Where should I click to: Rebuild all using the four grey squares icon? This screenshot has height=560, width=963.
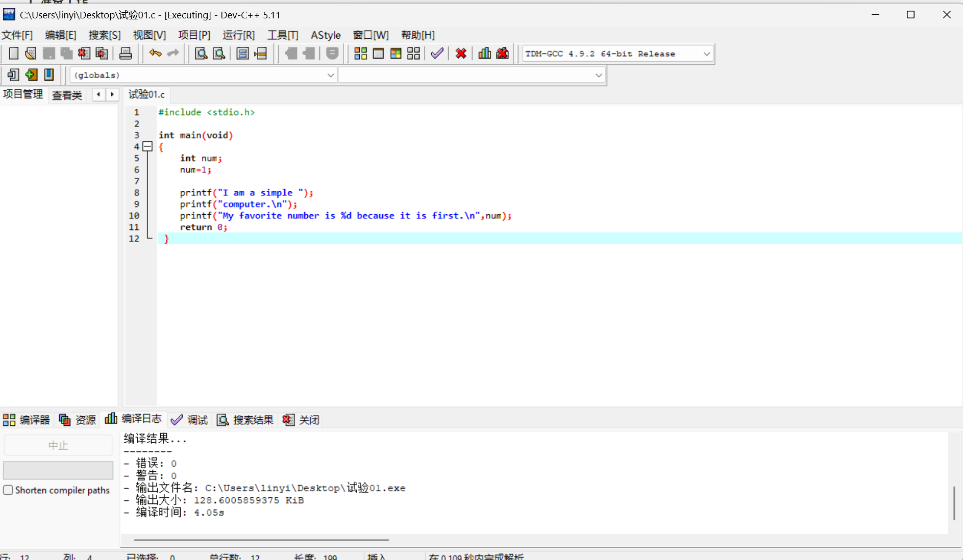[x=414, y=54]
